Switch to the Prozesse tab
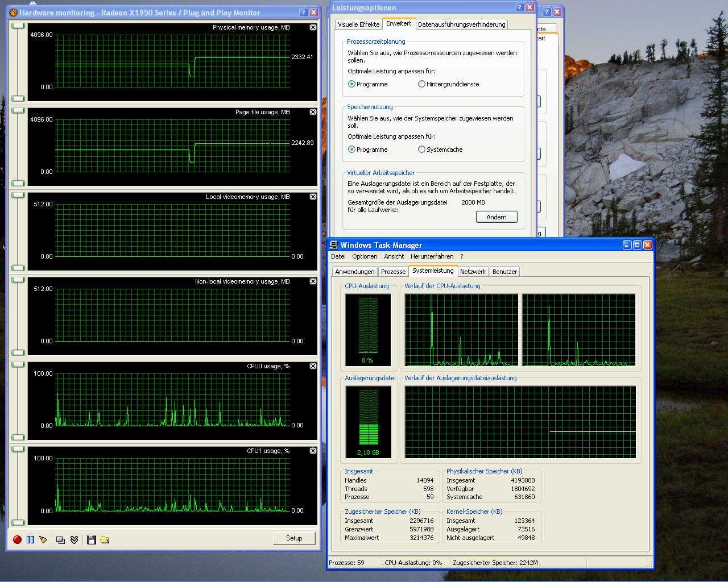This screenshot has height=582, width=728. (393, 272)
